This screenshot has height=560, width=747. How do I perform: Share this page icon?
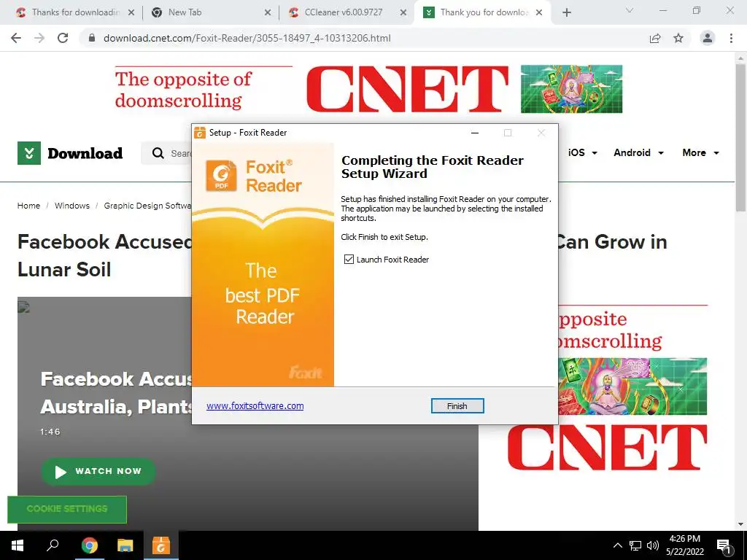click(x=655, y=38)
